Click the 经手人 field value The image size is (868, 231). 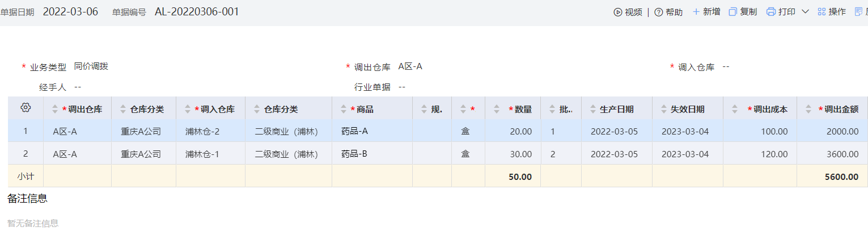[x=78, y=87]
